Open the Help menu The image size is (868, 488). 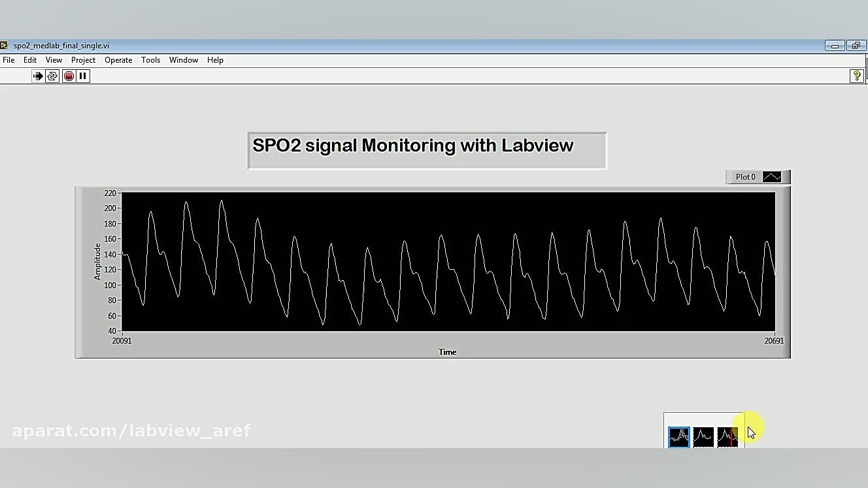pyautogui.click(x=215, y=60)
